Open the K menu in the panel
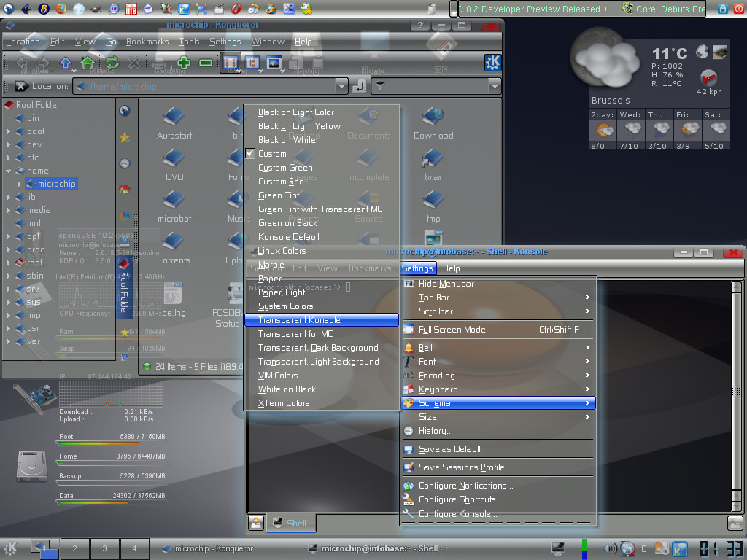Image resolution: width=747 pixels, height=560 pixels. tap(10, 548)
